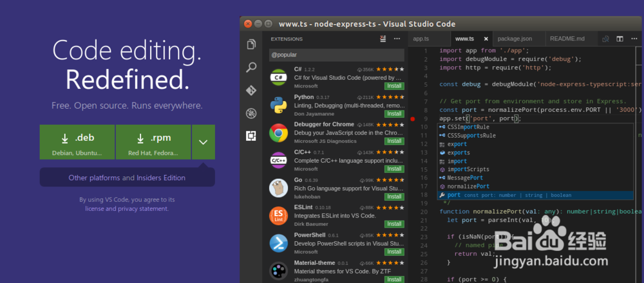Open editor more actions ellipsis
Image resolution: width=644 pixels, height=283 pixels.
634,39
